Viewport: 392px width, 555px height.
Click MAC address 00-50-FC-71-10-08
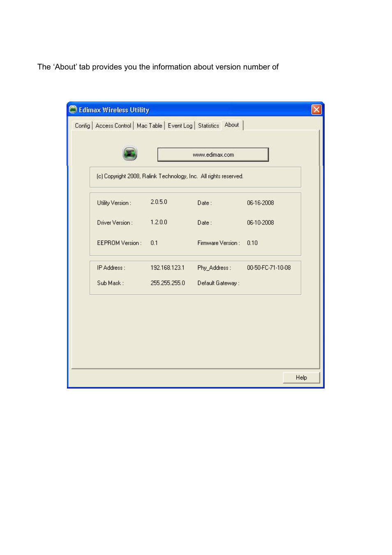[x=269, y=268]
